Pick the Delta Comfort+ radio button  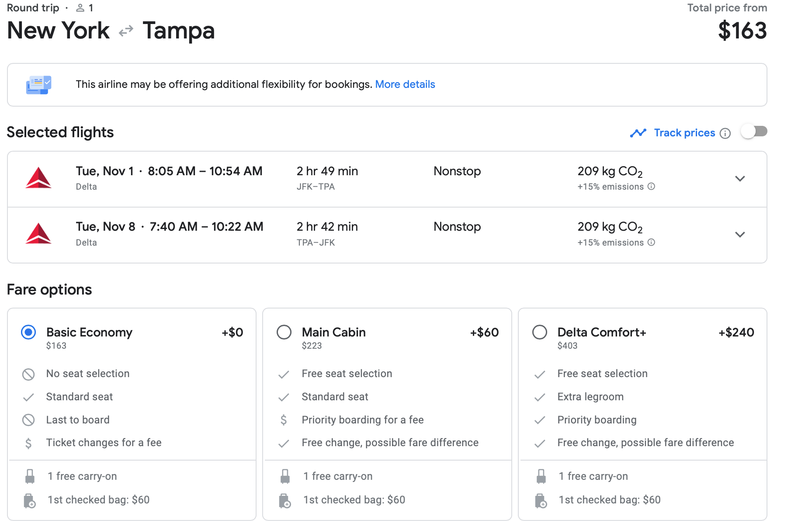tap(539, 333)
